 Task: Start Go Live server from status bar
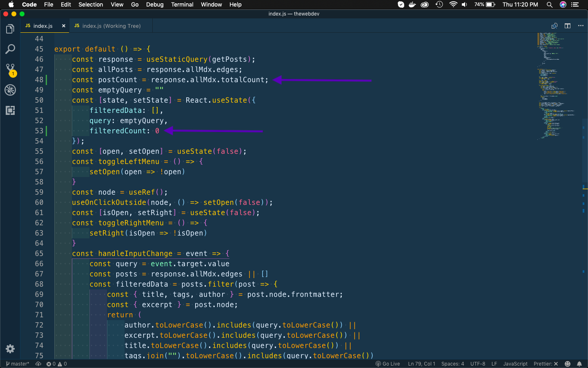click(388, 364)
